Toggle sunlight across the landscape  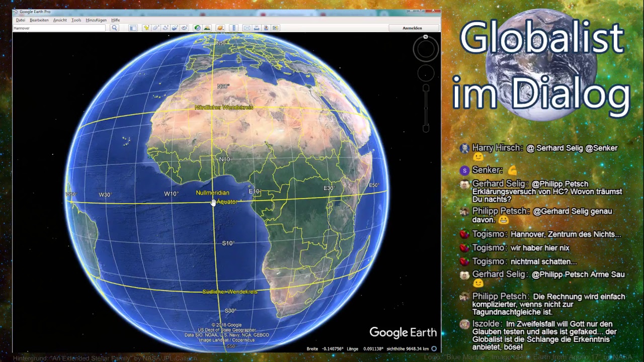[207, 28]
